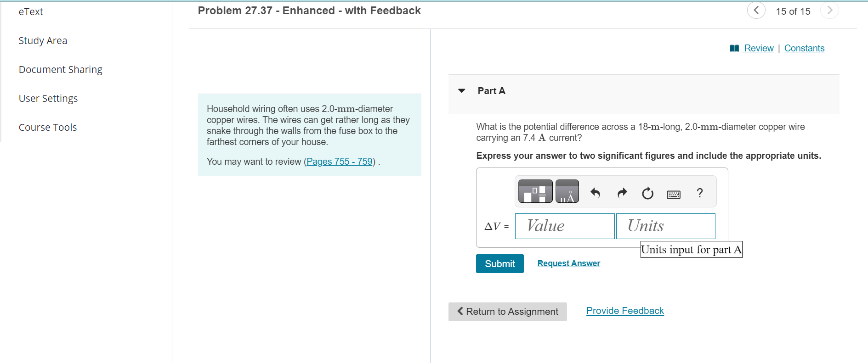Advance to next problem with right chevron
Image resolution: width=868 pixels, height=363 pixels.
click(x=829, y=10)
